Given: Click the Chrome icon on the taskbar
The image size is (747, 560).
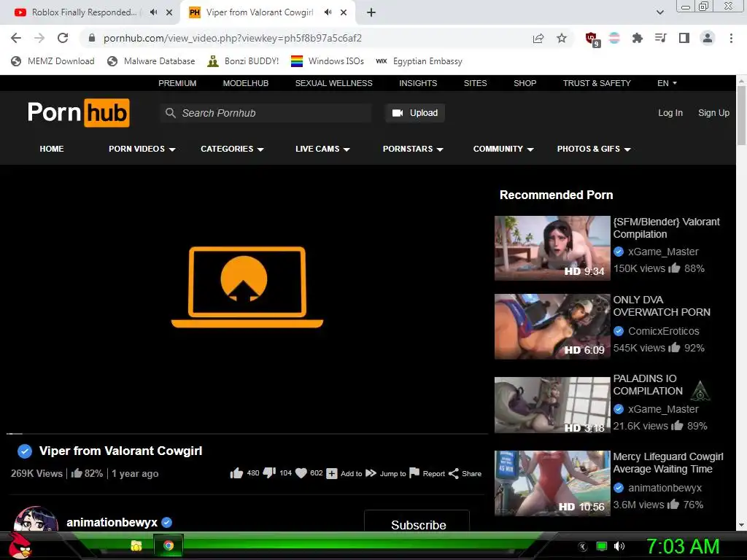Looking at the screenshot, I should 169,545.
